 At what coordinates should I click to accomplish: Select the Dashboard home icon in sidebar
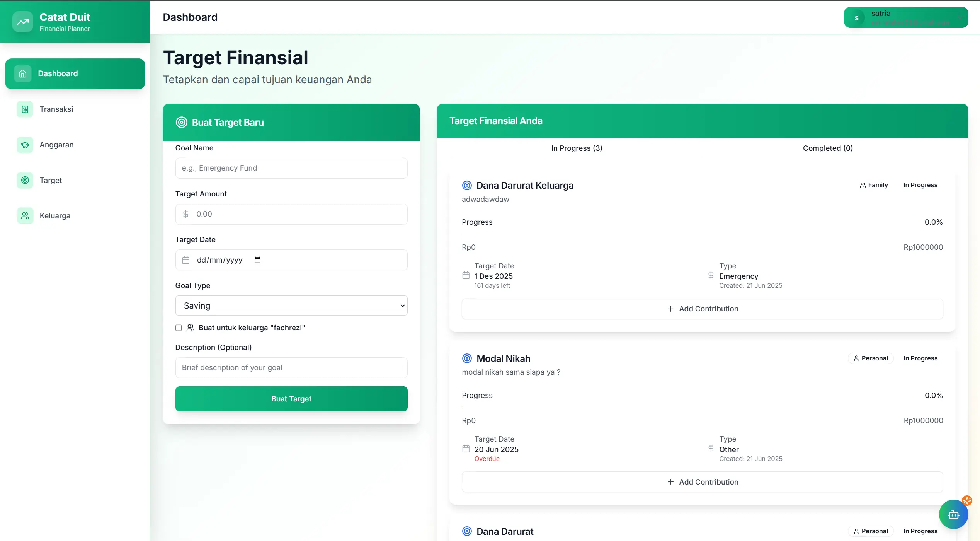pos(22,73)
